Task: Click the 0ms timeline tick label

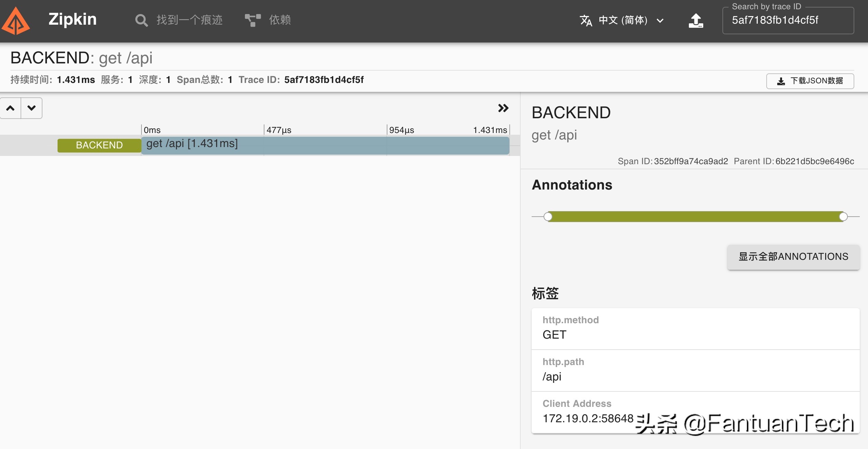Action: (x=152, y=130)
